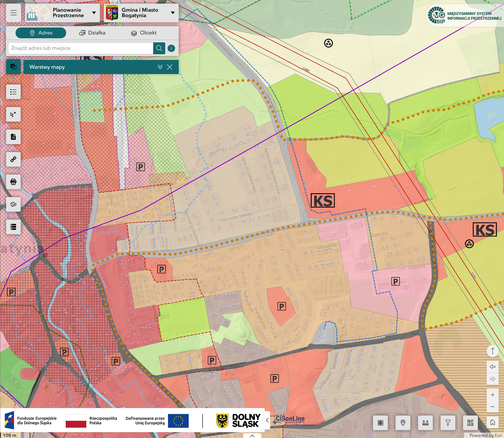Collapse Warstwy mapy panel with chevrons
The image size is (504, 438).
[160, 67]
